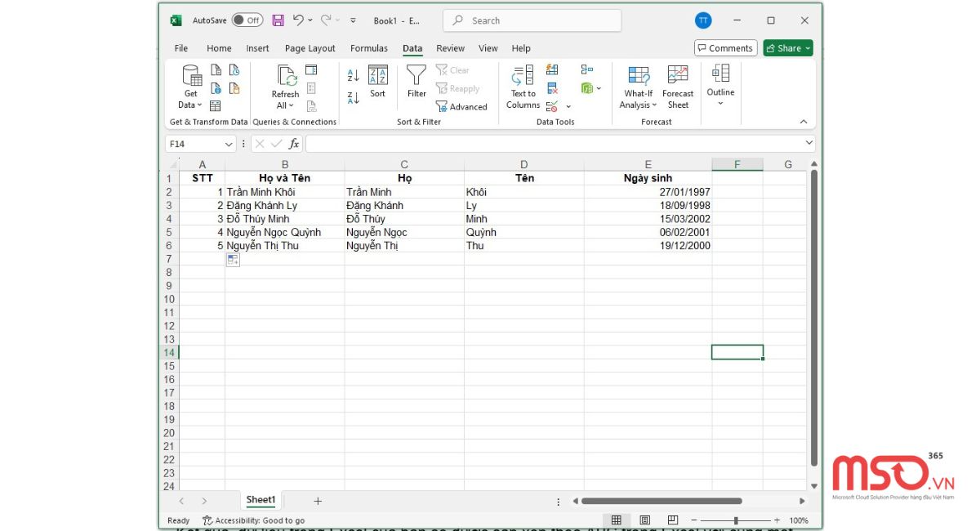Collapse the ribbon with the chevron
The width and height of the screenshot is (980, 531).
point(804,122)
